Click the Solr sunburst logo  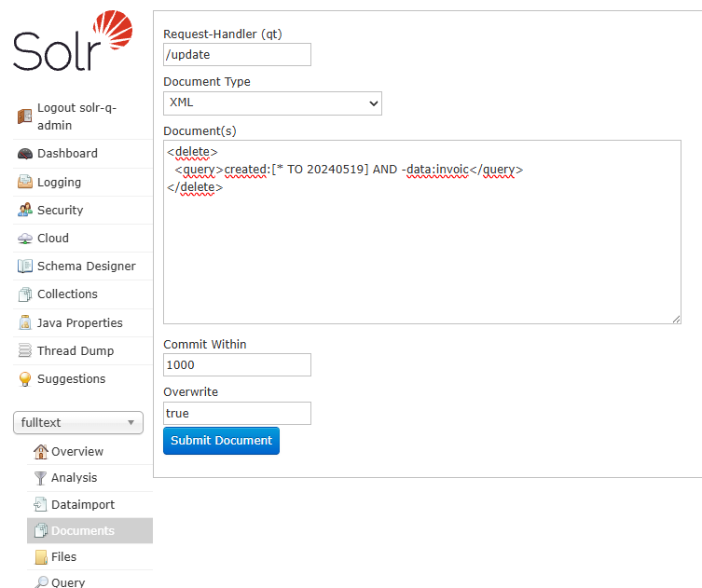pos(113,30)
